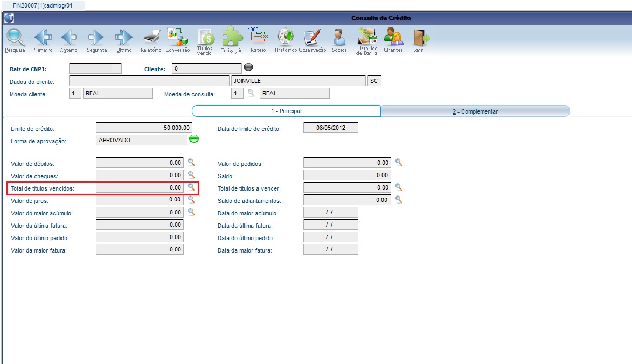This screenshot has height=364, width=632.
Task: Click the Raiz de CNPJ input field
Action: point(95,68)
